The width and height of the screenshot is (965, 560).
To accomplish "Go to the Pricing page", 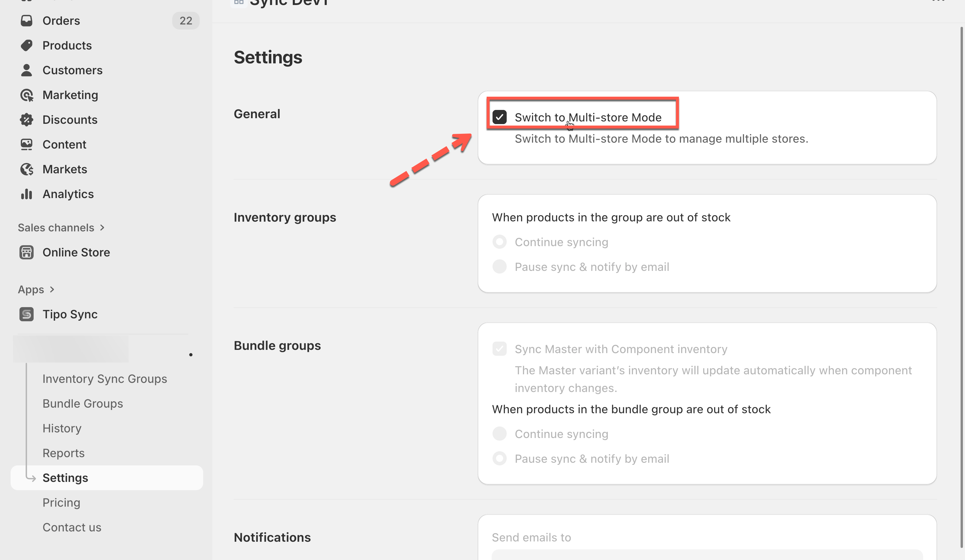I will tap(61, 503).
